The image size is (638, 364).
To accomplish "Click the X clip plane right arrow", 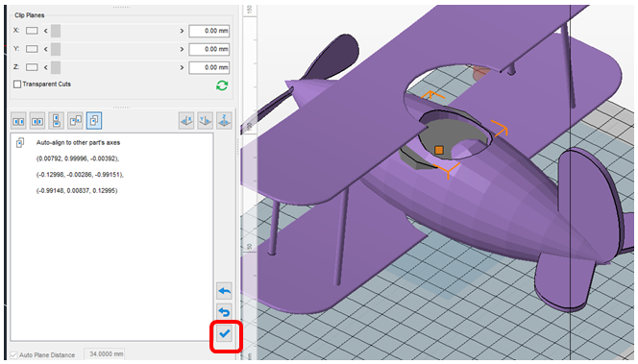I will point(182,31).
